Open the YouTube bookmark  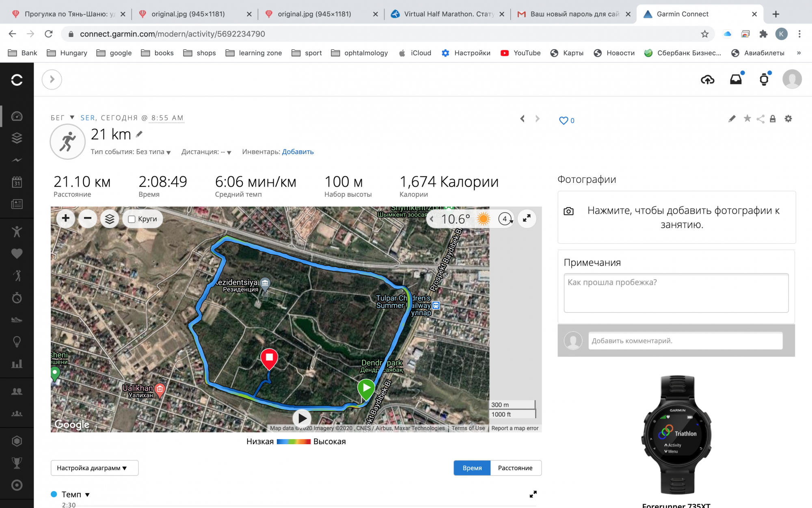pos(521,53)
